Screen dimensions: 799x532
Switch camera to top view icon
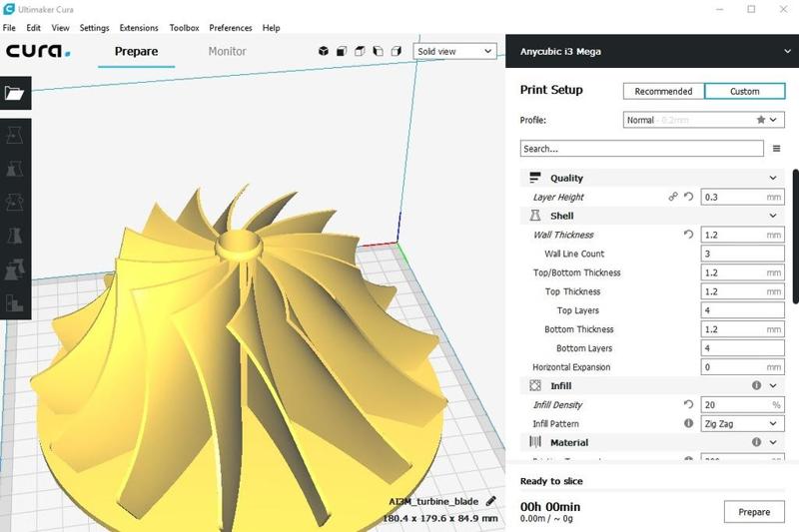[360, 51]
